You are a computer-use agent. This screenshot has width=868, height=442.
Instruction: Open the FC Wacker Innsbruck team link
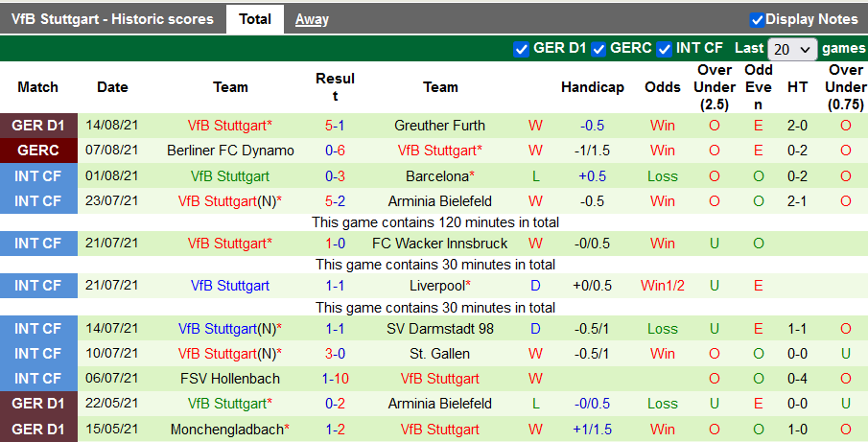439,244
